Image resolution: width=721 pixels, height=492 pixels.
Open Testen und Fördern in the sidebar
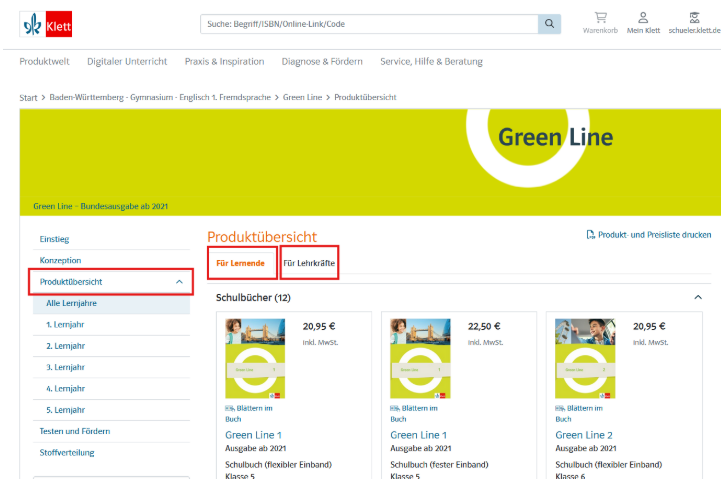(74, 431)
